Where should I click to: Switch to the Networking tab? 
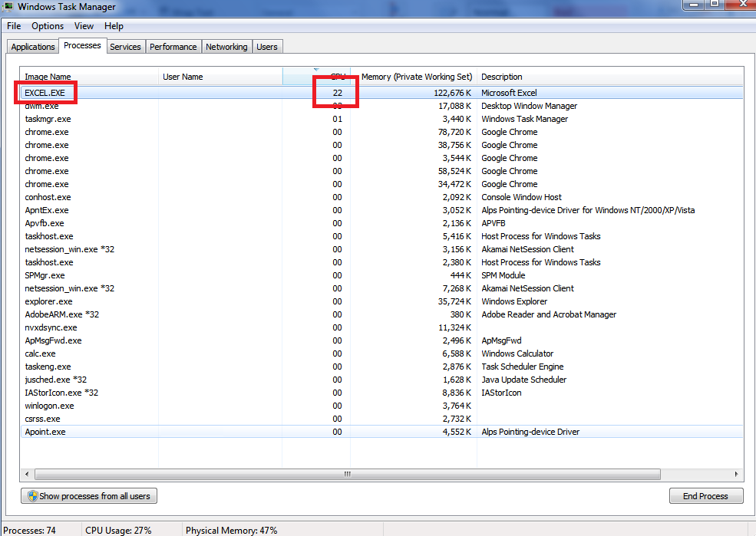[226, 47]
